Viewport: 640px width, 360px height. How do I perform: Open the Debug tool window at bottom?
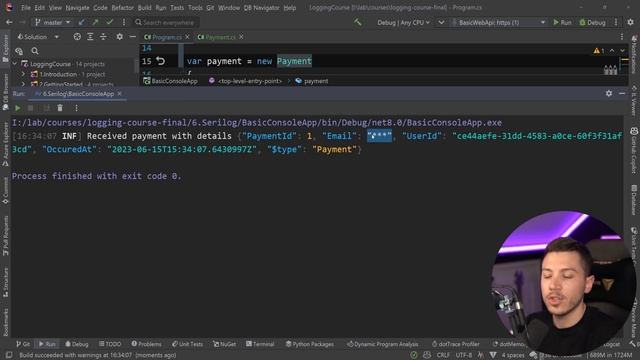[76, 344]
